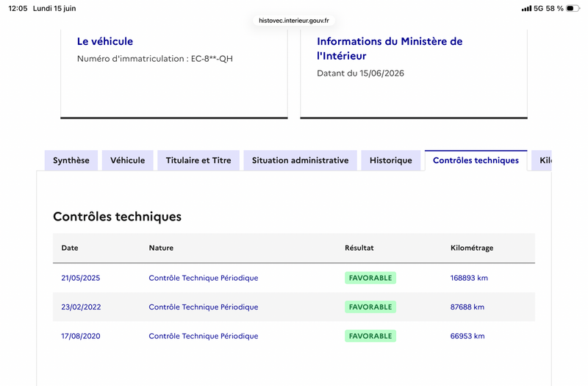Tap the histovec.interieur.gouv.fr address bar
Viewport: 588px width, 386px height.
(294, 21)
